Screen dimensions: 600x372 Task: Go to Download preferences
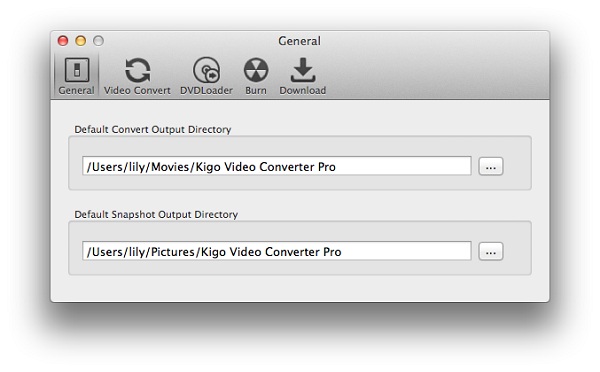tap(303, 76)
